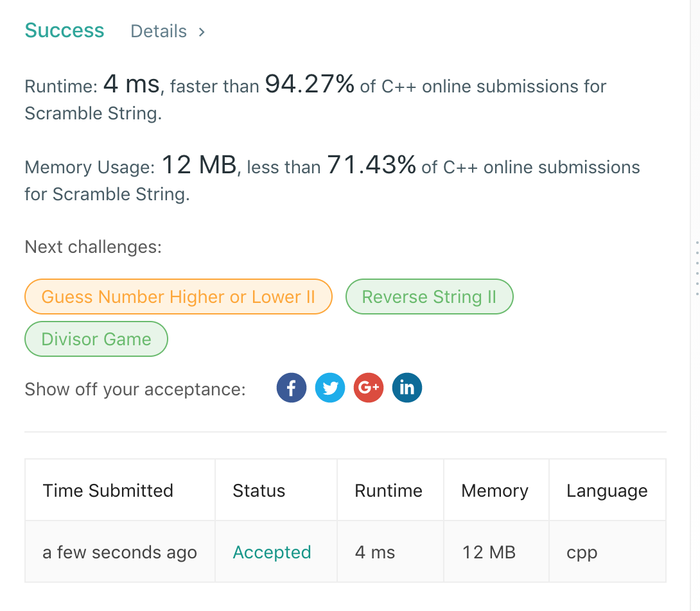Click the Status column header
This screenshot has width=700, height=611.
[259, 491]
